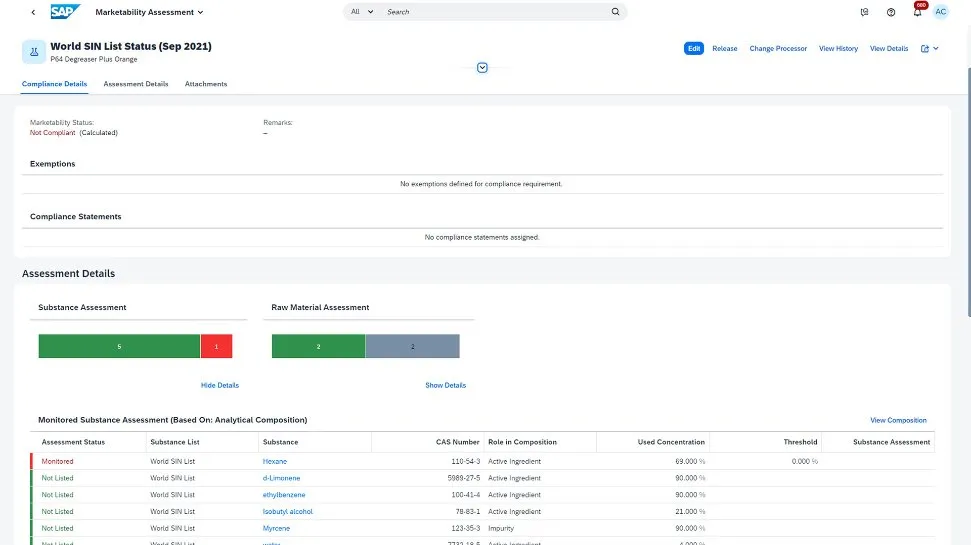Click the share export icon

(x=925, y=48)
